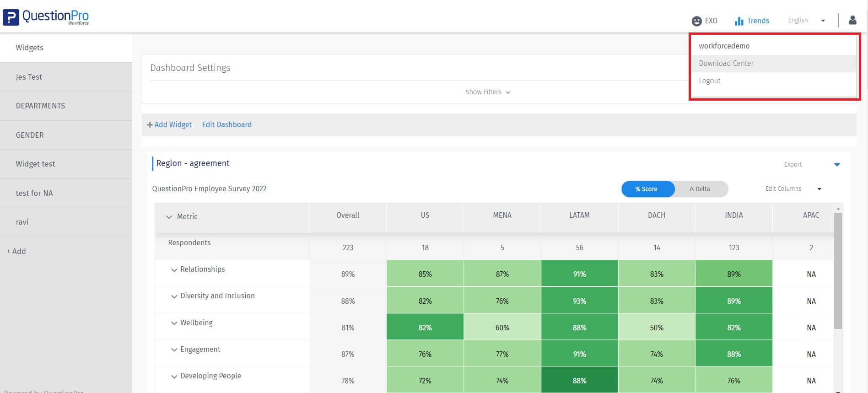Click the MENA Wellbeing 60% cell
Screen dimensions: 868x393
(502, 327)
